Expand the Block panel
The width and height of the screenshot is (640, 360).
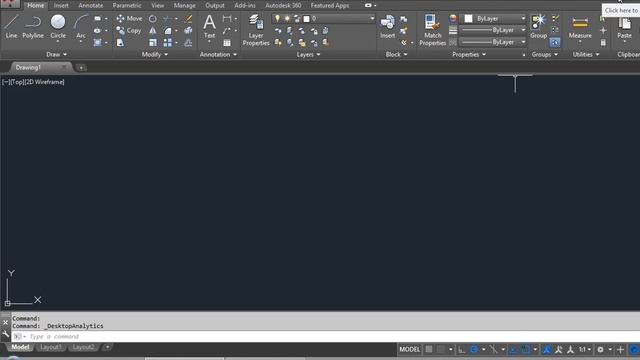tap(396, 54)
